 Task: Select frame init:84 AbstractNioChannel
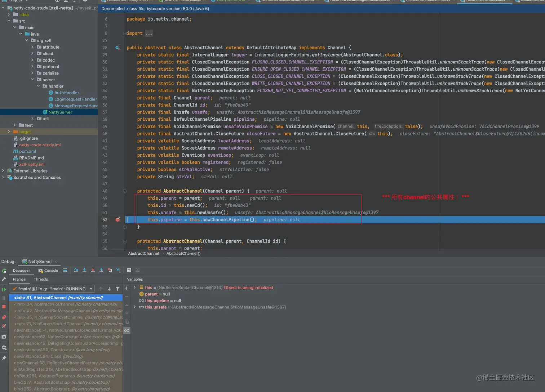pos(66,304)
